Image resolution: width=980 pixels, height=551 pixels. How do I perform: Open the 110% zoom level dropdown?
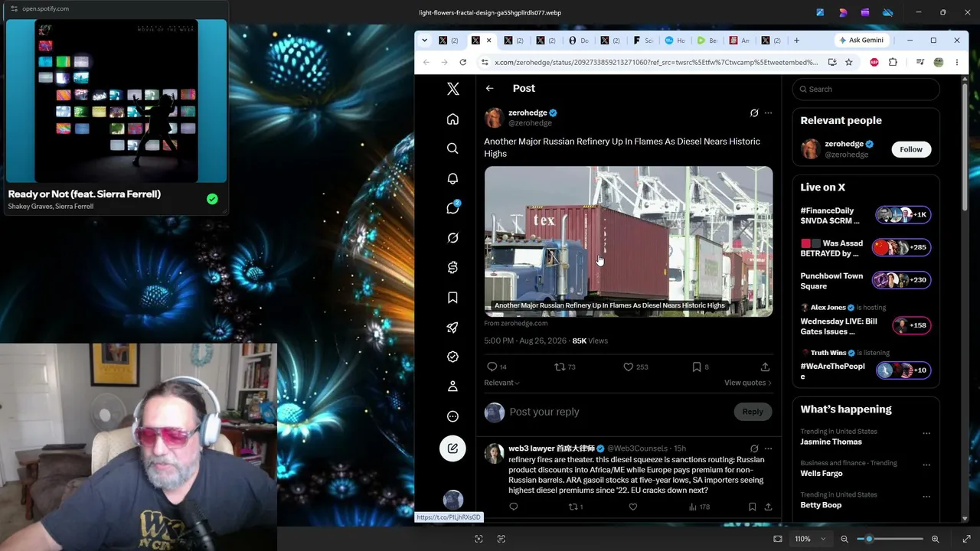pos(810,539)
